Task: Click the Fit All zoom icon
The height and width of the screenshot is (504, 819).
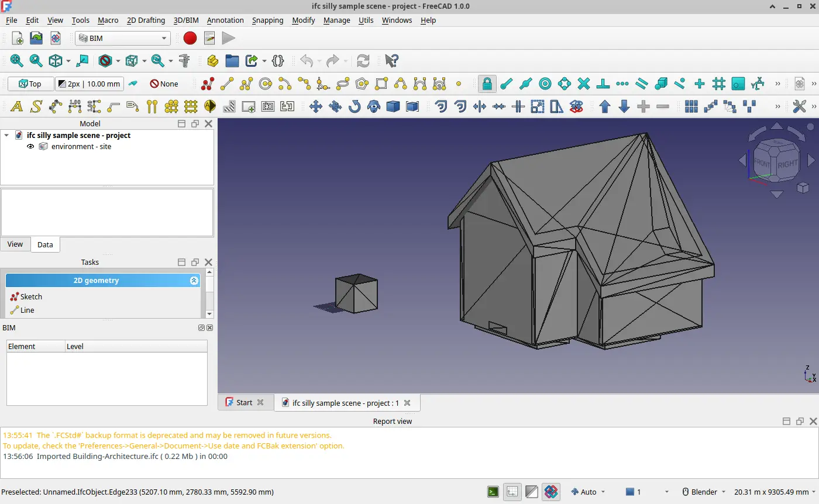Action: (x=16, y=61)
